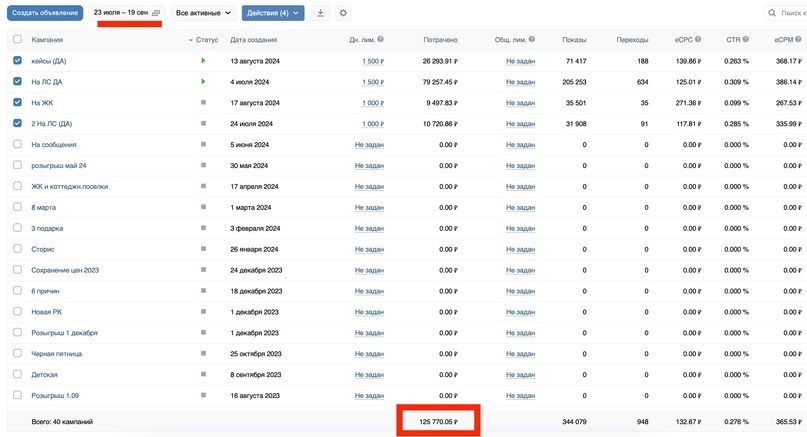The height and width of the screenshot is (437, 807).
Task: Open campaign кейсы (ДА) link
Action: pyautogui.click(x=48, y=61)
